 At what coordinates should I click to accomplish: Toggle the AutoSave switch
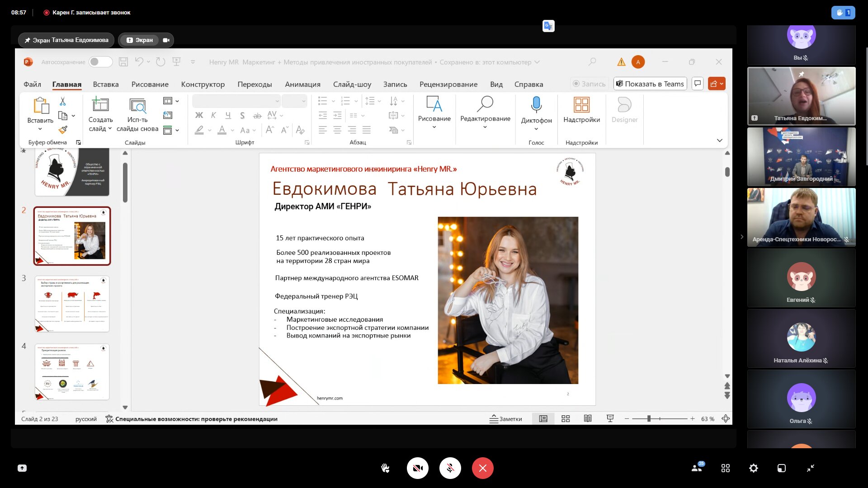pyautogui.click(x=100, y=62)
